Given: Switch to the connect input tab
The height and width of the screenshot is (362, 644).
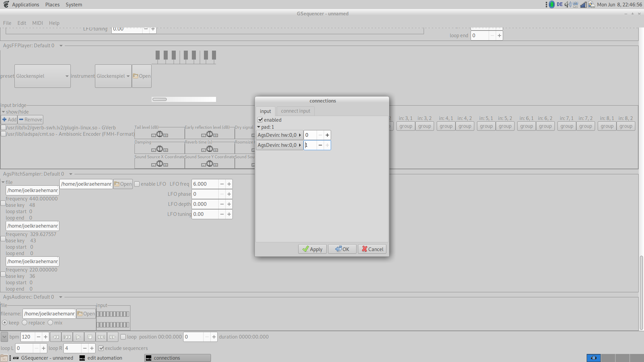Looking at the screenshot, I should [296, 111].
